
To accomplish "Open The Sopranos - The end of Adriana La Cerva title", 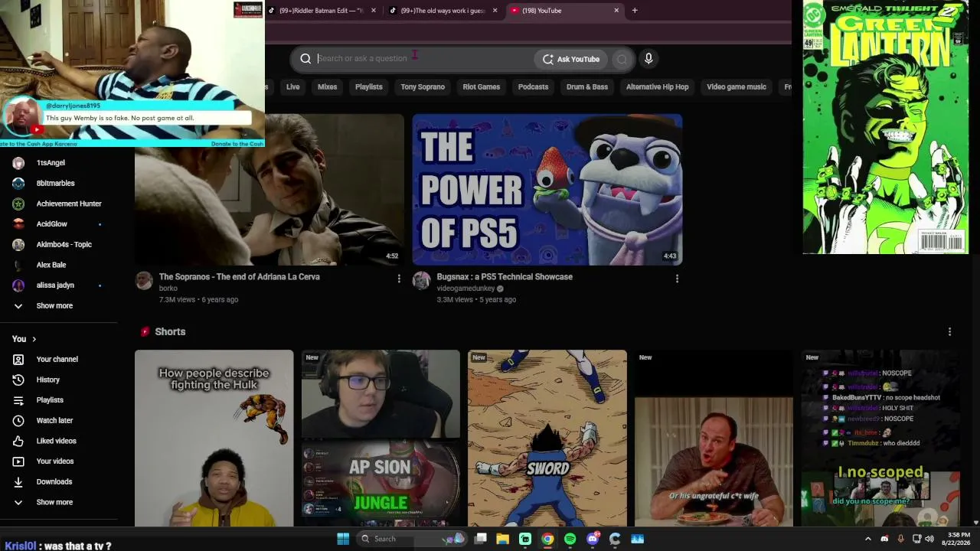I will tap(240, 277).
